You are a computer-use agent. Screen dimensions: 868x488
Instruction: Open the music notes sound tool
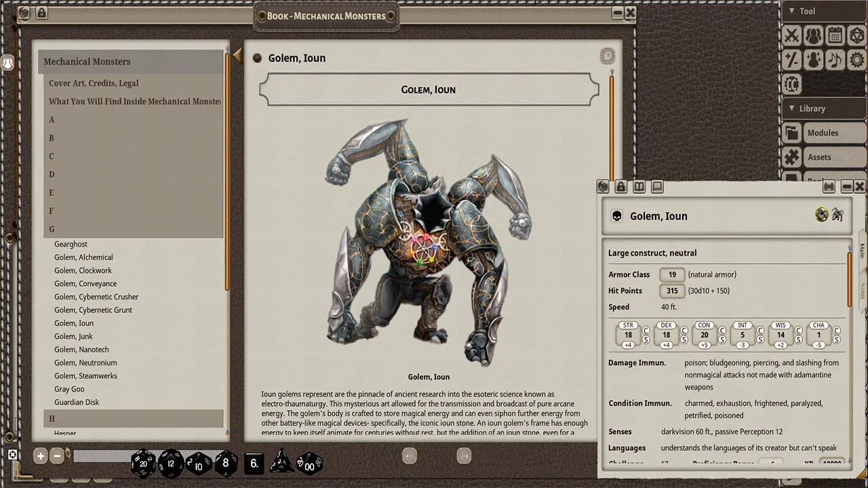pos(835,60)
